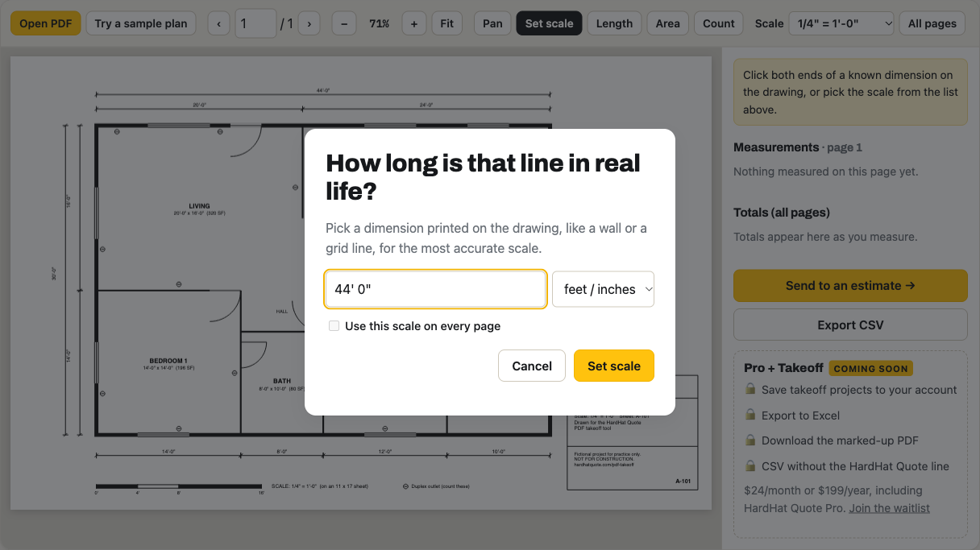The image size is (980, 550).
Task: Export CSV of measurements
Action: click(850, 325)
